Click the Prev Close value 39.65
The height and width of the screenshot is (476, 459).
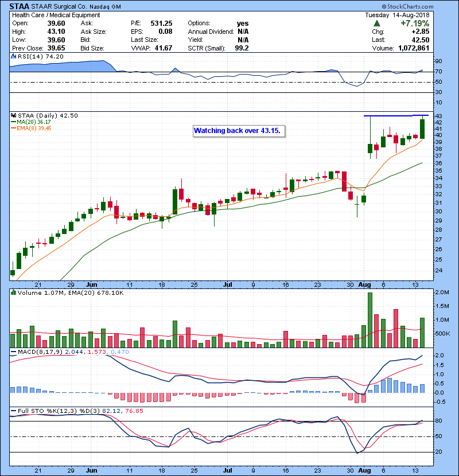tap(56, 48)
